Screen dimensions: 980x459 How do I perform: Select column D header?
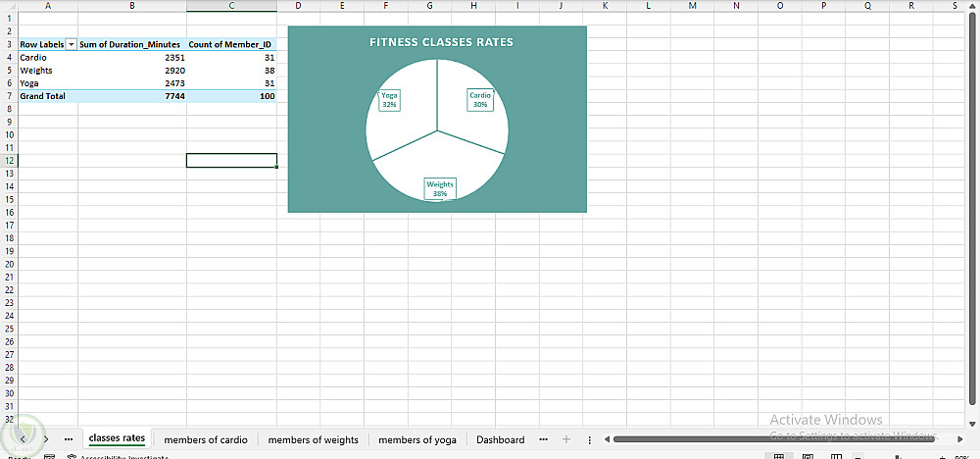[298, 6]
